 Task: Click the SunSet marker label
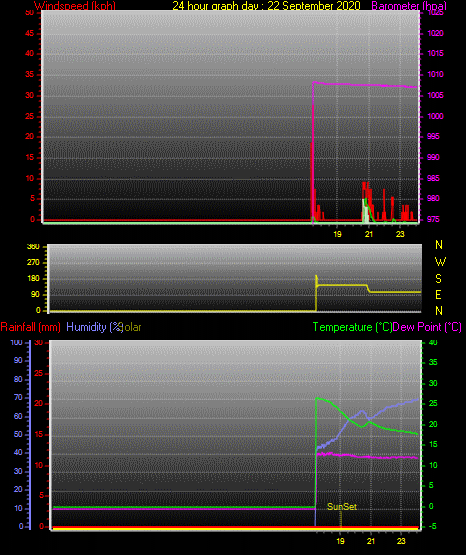click(x=341, y=507)
